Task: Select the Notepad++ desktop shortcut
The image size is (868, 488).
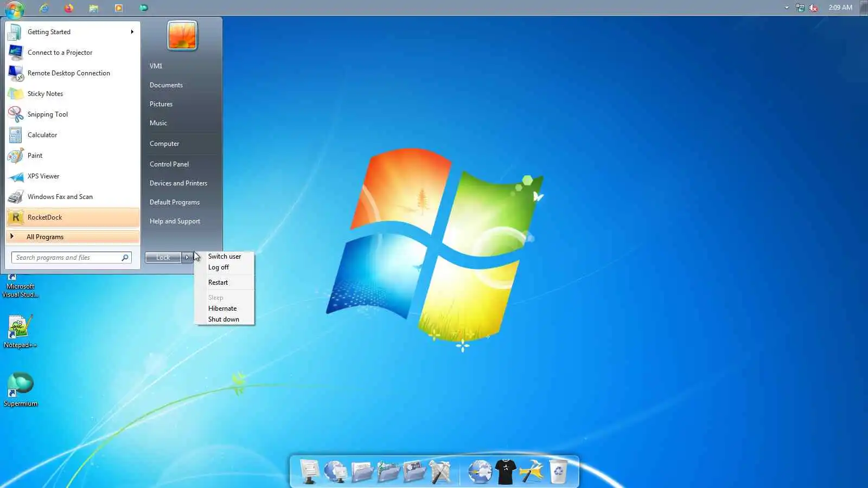Action: point(20,332)
